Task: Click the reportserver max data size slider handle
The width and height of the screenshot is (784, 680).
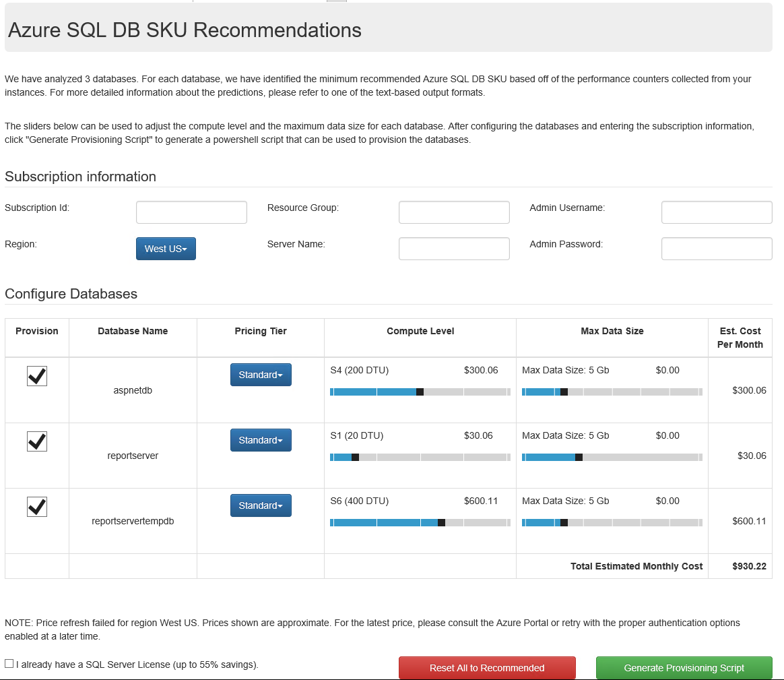Action: click(579, 457)
